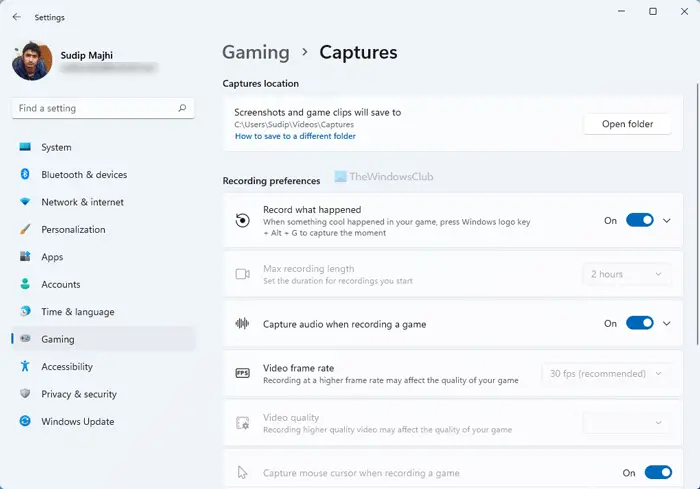
Task: Go to Network & internet settings
Action: click(103, 202)
